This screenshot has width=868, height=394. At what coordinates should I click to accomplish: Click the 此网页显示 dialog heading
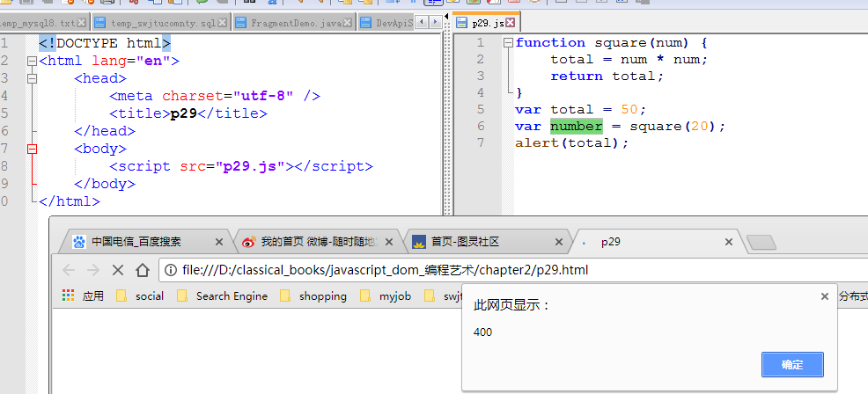512,305
